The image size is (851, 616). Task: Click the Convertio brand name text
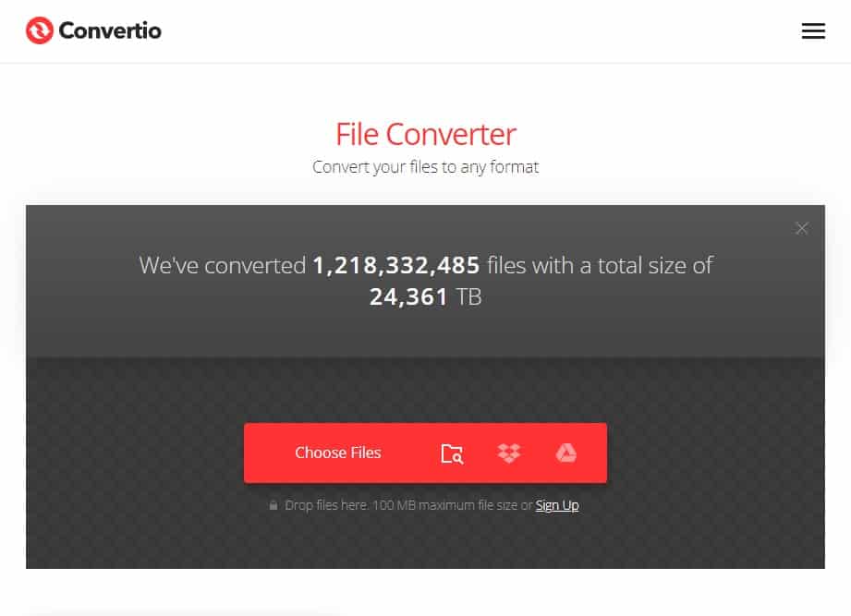point(110,30)
